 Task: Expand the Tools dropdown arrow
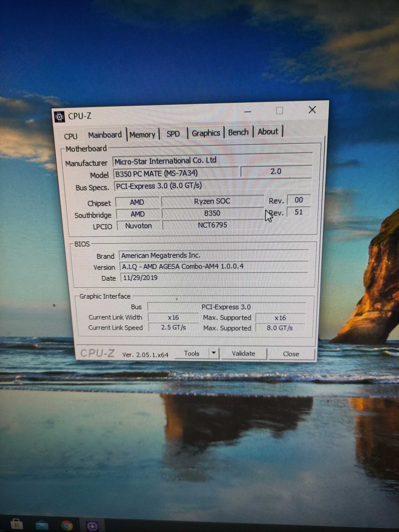(214, 353)
